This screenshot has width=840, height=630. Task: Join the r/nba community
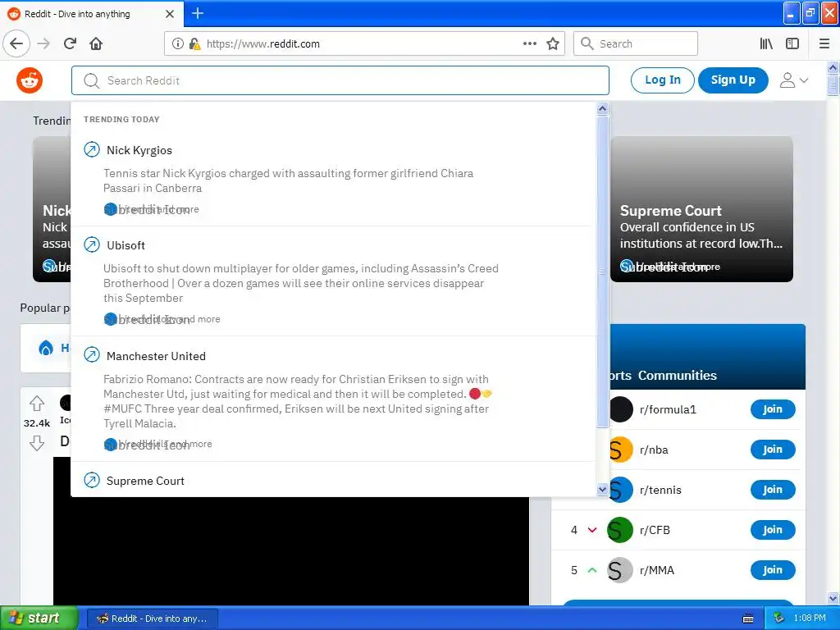(773, 450)
